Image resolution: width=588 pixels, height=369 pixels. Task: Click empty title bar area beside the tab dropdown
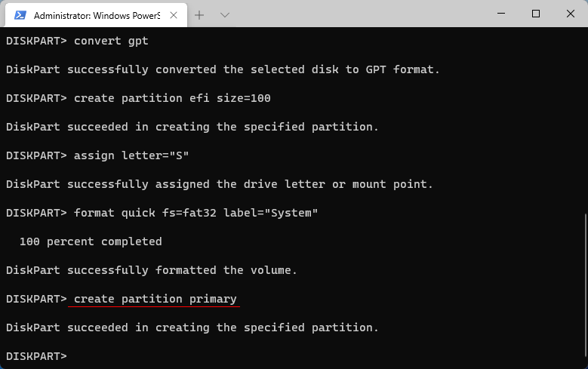click(355, 14)
